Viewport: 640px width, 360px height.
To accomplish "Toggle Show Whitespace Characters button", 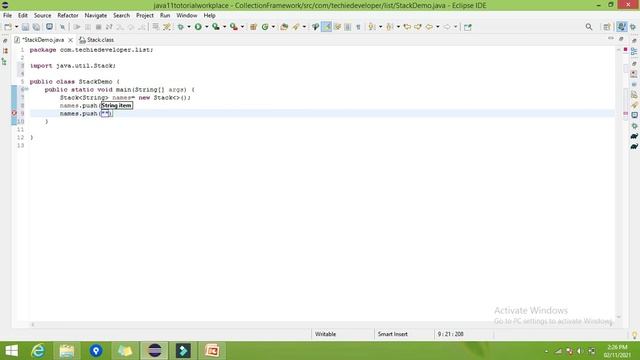I will tap(358, 27).
